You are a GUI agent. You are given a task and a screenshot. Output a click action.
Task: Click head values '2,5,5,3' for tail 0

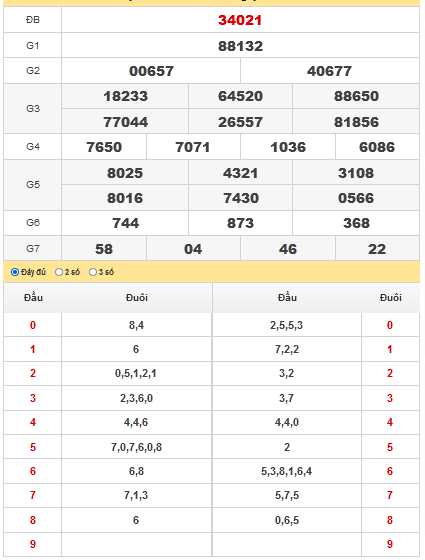286,325
